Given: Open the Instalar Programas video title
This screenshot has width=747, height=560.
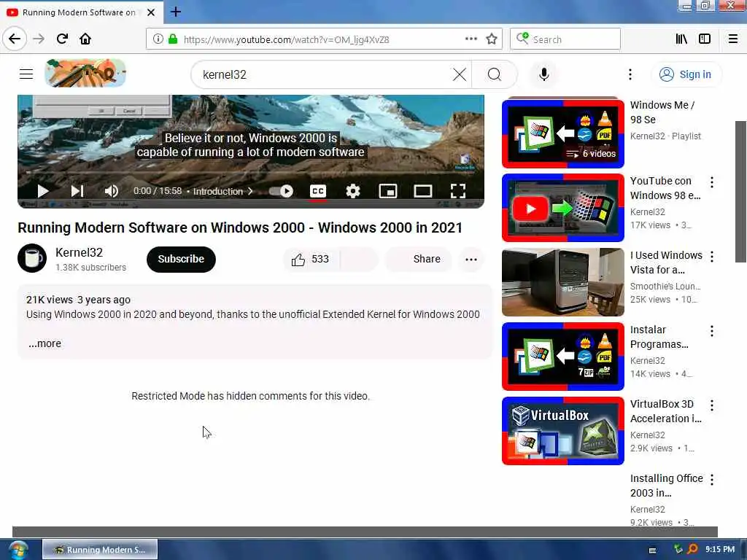Looking at the screenshot, I should 659,337.
